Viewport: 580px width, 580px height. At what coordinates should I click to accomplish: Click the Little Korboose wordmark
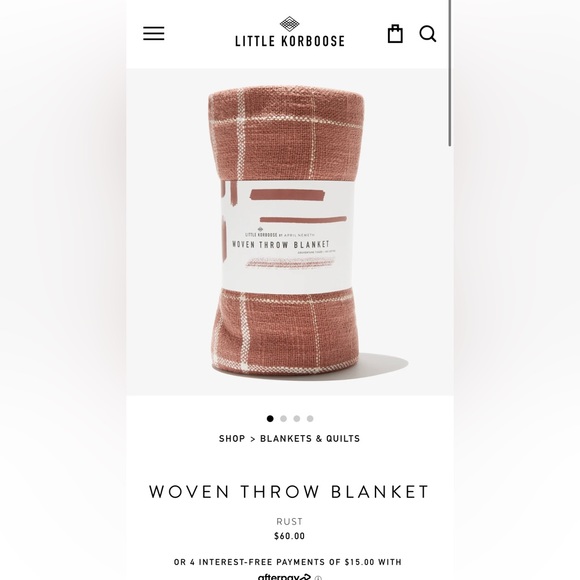290,41
